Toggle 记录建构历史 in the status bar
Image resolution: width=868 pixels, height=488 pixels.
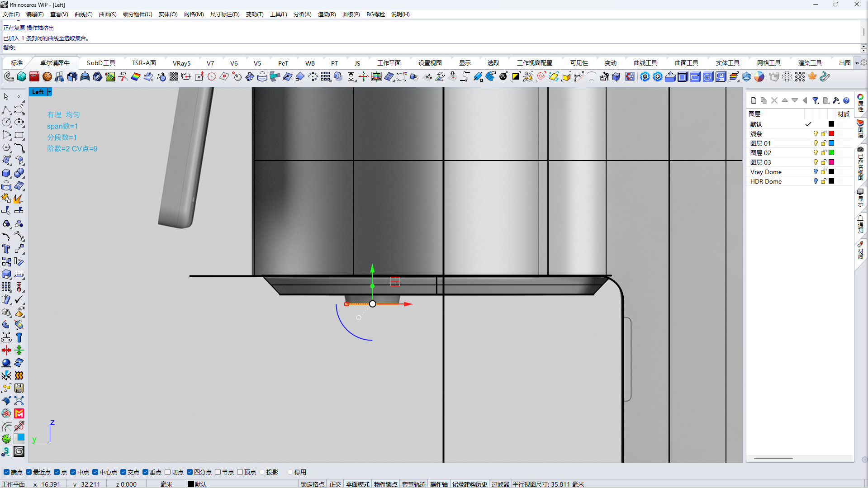pos(470,484)
